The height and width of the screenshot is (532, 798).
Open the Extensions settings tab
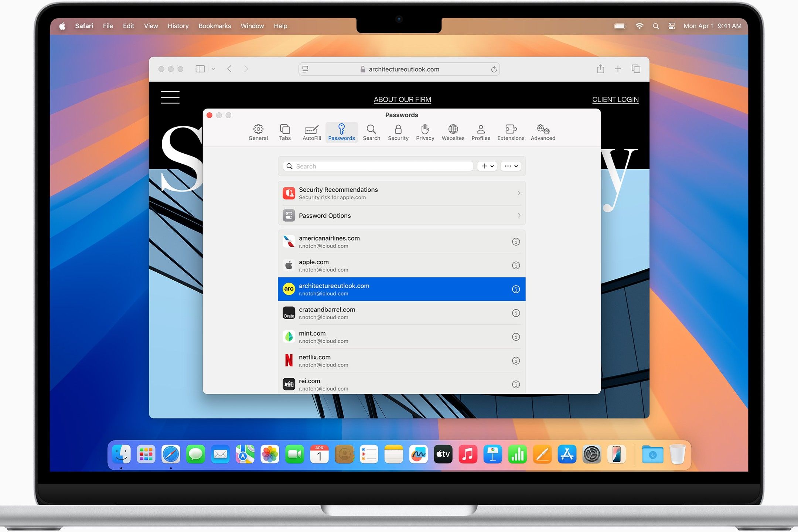pos(511,132)
